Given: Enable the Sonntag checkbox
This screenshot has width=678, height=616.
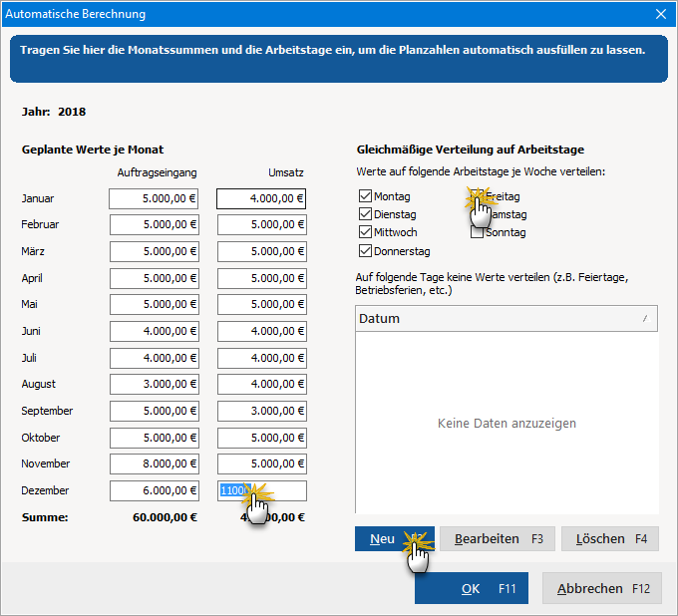Looking at the screenshot, I should 477,232.
